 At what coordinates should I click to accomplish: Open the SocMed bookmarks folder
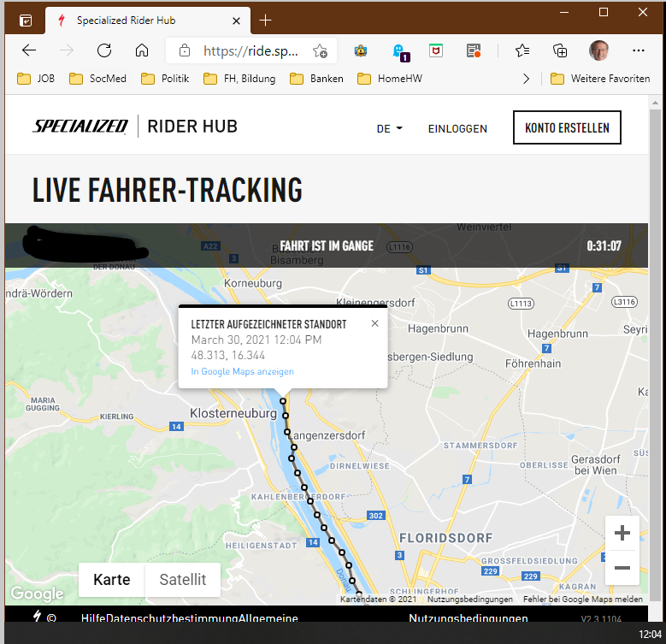coord(98,79)
